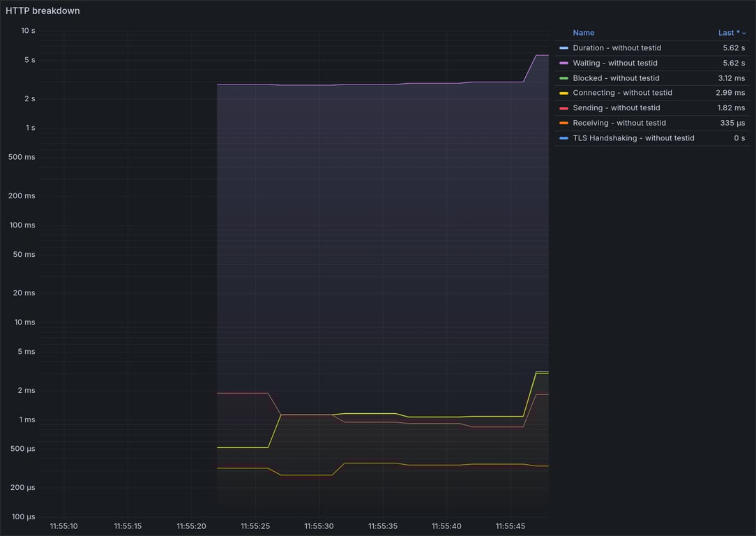
Task: Click the Sending series color swatch
Action: click(x=564, y=108)
